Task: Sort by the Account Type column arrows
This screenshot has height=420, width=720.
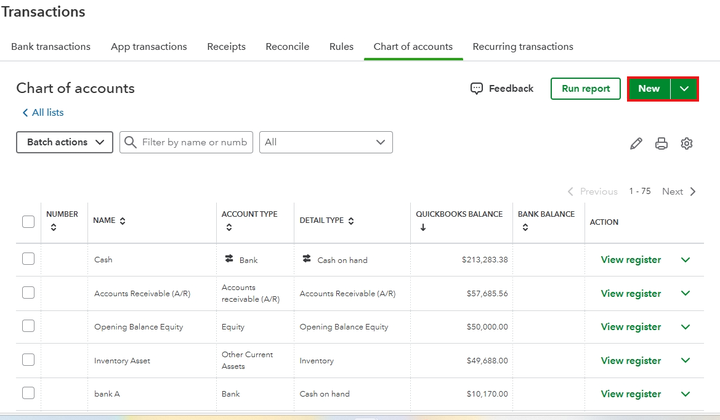Action: 229,227
